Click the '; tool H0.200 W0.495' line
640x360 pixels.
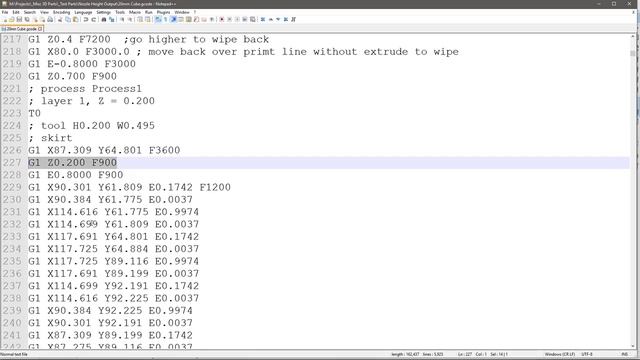tap(91, 126)
